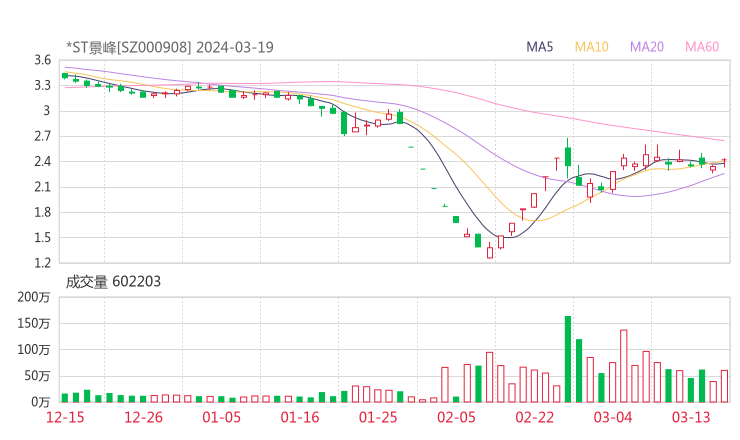Select the tallest red hollow volume bar
The image size is (740, 440).
tap(623, 366)
